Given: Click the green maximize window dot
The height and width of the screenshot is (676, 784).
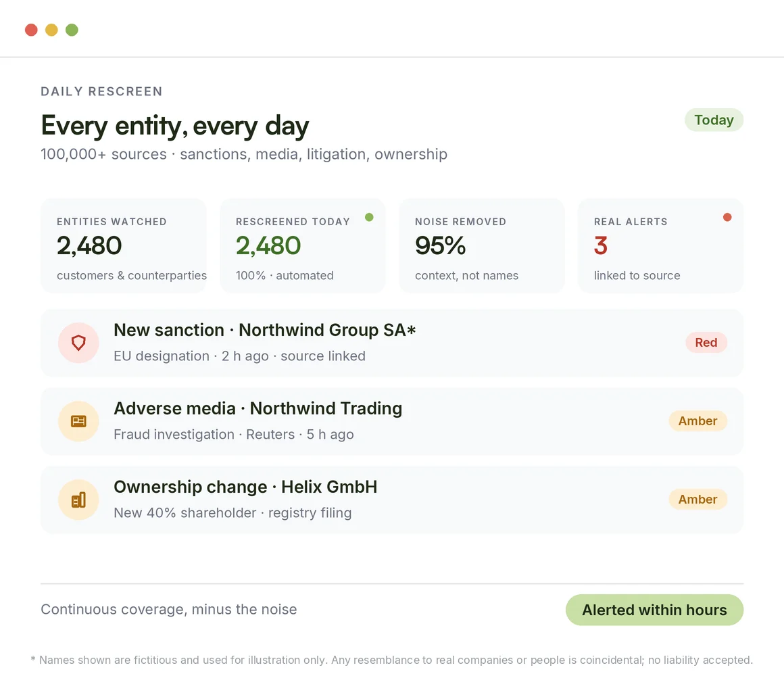Looking at the screenshot, I should [72, 30].
